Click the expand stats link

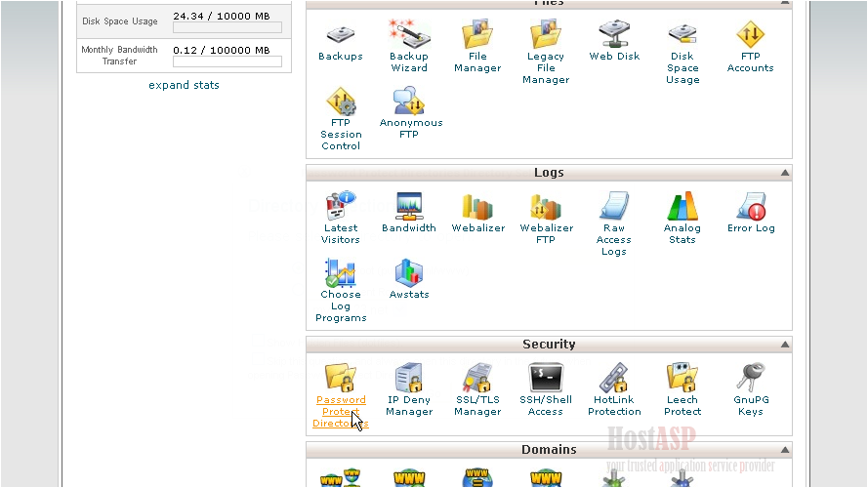(184, 85)
